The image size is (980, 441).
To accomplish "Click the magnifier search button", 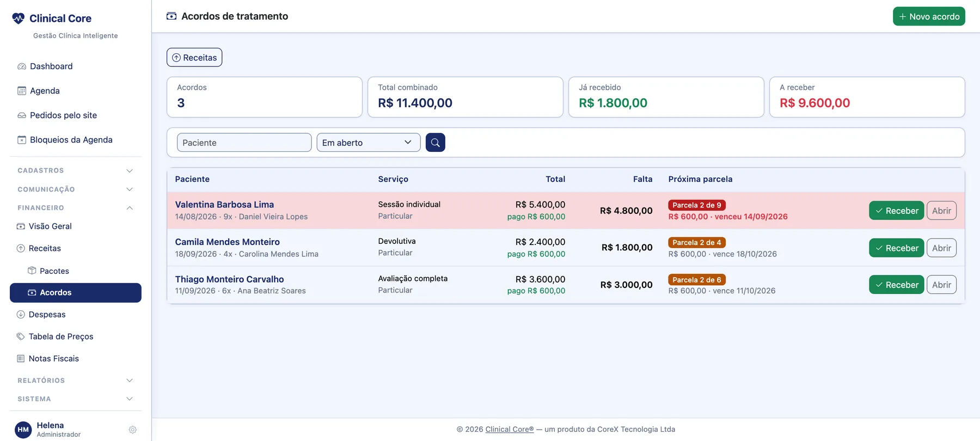I will 436,143.
